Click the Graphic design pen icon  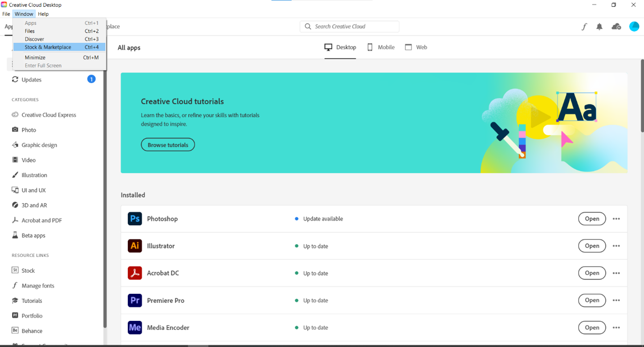click(15, 144)
